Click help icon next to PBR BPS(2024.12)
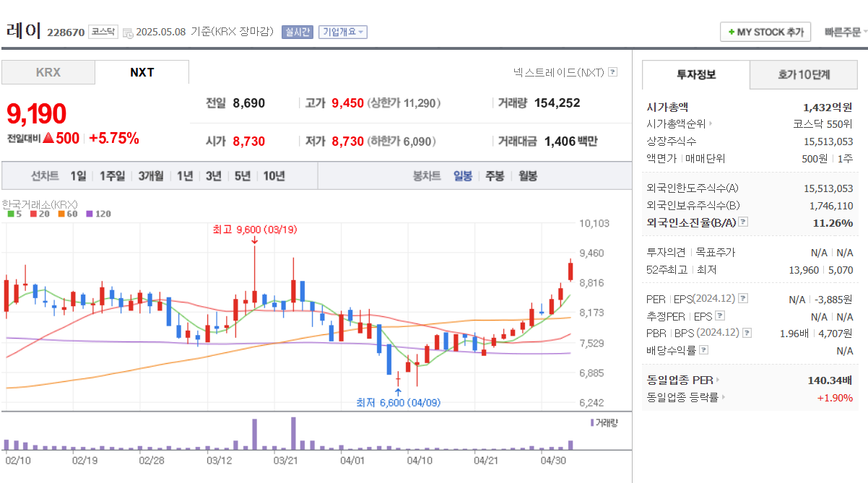868x483 pixels. click(x=747, y=333)
